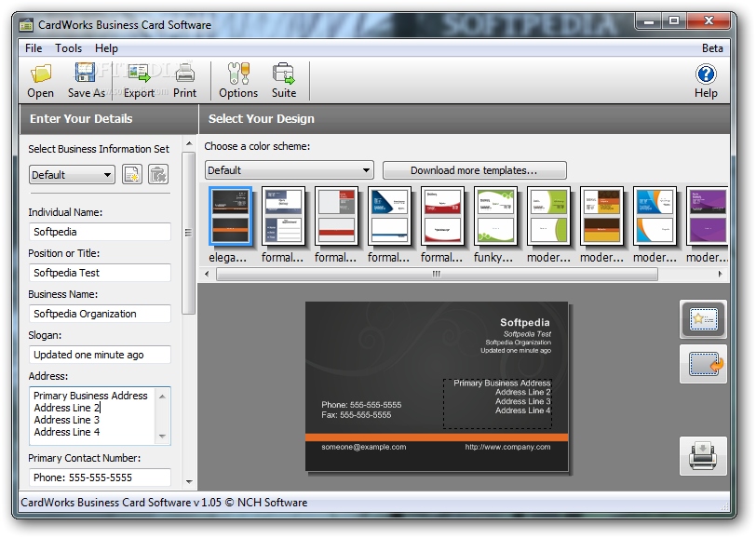Screen dimensions: 756x538
Task: Click Download more templates button
Action: 475,170
